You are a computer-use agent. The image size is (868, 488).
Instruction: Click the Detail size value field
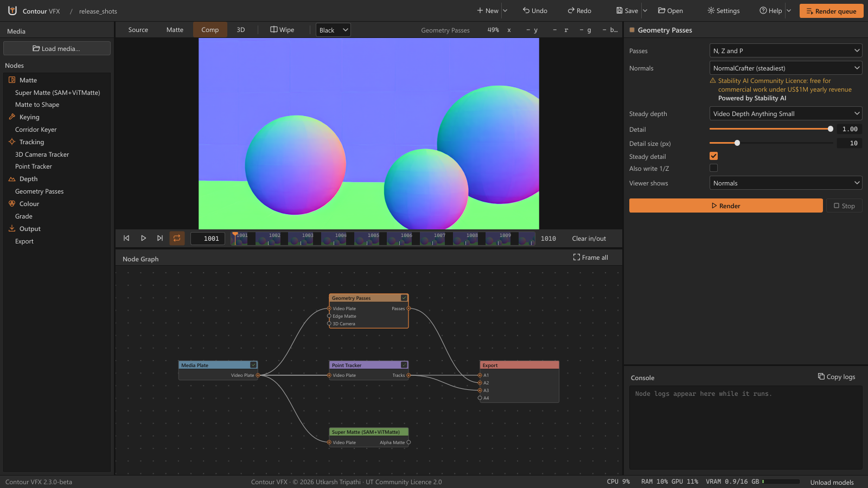click(849, 143)
